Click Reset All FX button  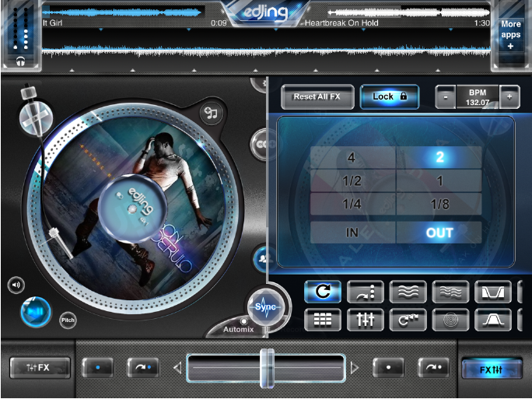[x=317, y=96]
